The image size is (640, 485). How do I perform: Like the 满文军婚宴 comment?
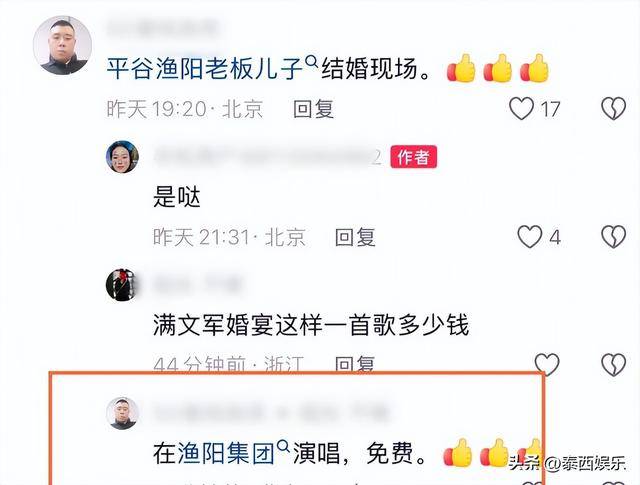click(x=547, y=364)
